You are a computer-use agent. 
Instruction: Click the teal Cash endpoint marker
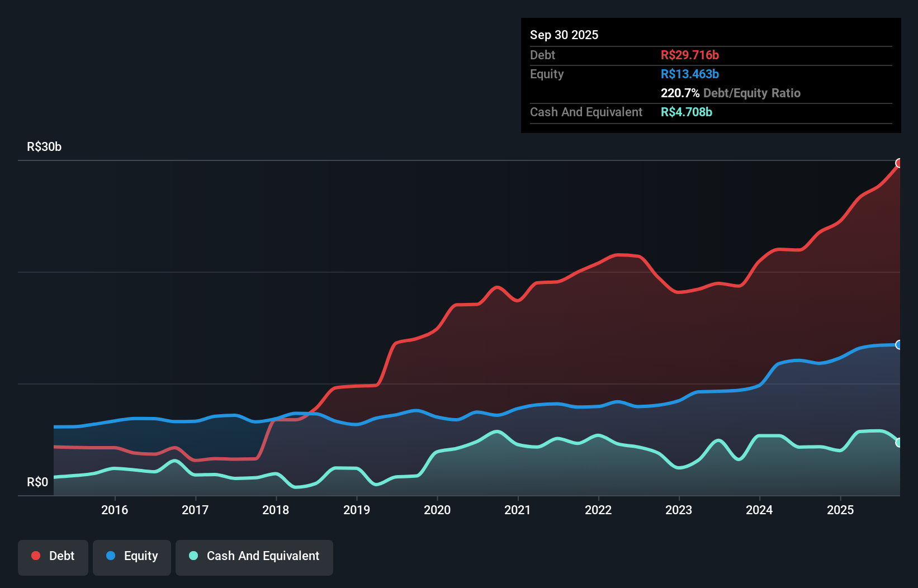coord(899,443)
